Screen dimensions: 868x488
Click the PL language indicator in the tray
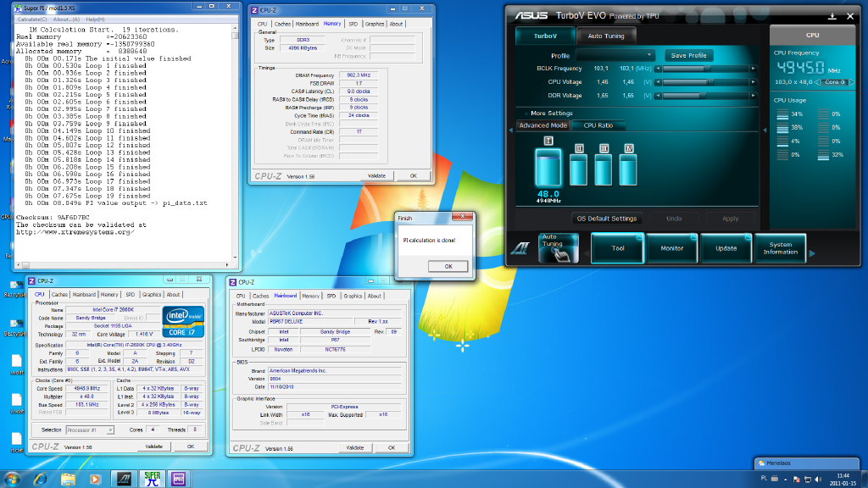[764, 479]
